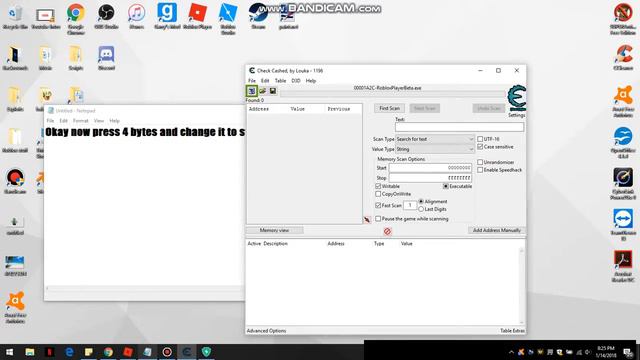Open the Edit menu in Cheat Engine
Image resolution: width=640 pixels, height=360 pixels.
click(265, 81)
